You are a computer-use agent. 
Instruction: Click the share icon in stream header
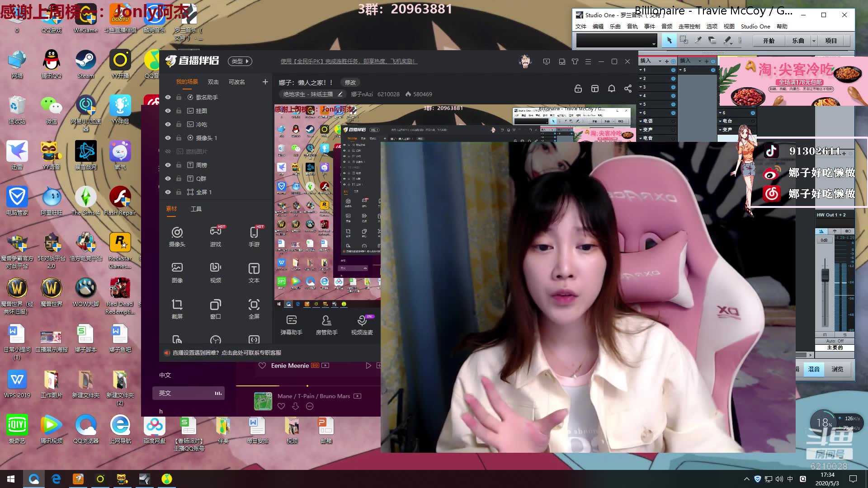click(x=628, y=89)
